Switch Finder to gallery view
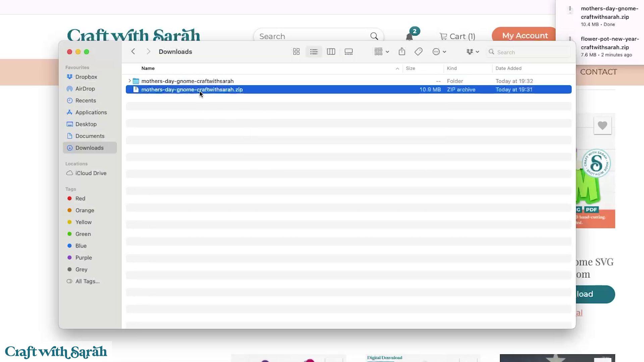 coord(348,52)
